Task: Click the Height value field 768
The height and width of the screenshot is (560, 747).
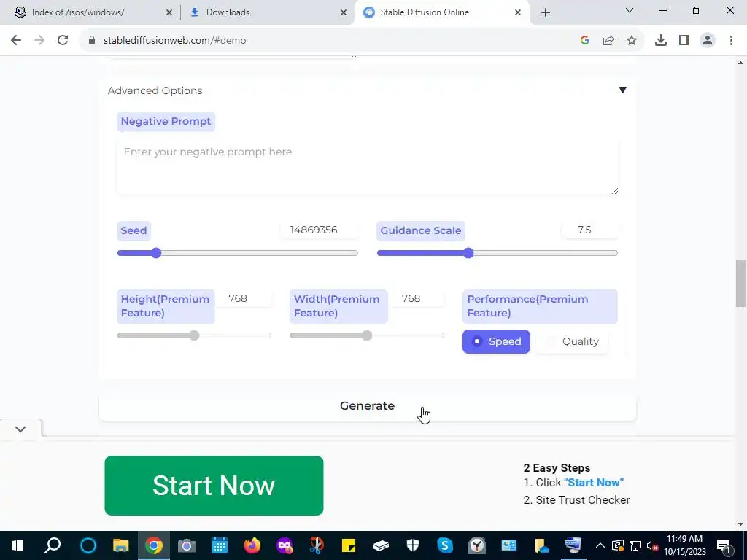Action: click(245, 298)
